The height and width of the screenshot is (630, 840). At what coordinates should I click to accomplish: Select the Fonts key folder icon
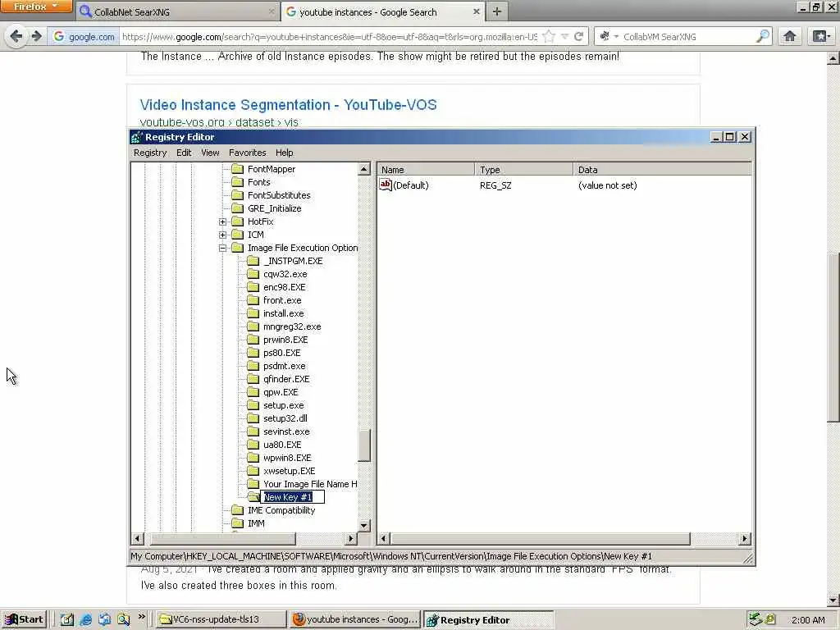(237, 182)
